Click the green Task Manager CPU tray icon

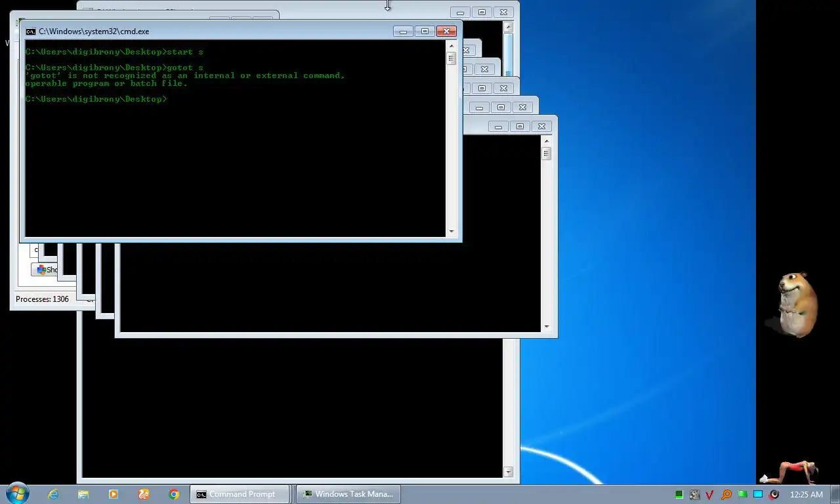pyautogui.click(x=679, y=494)
